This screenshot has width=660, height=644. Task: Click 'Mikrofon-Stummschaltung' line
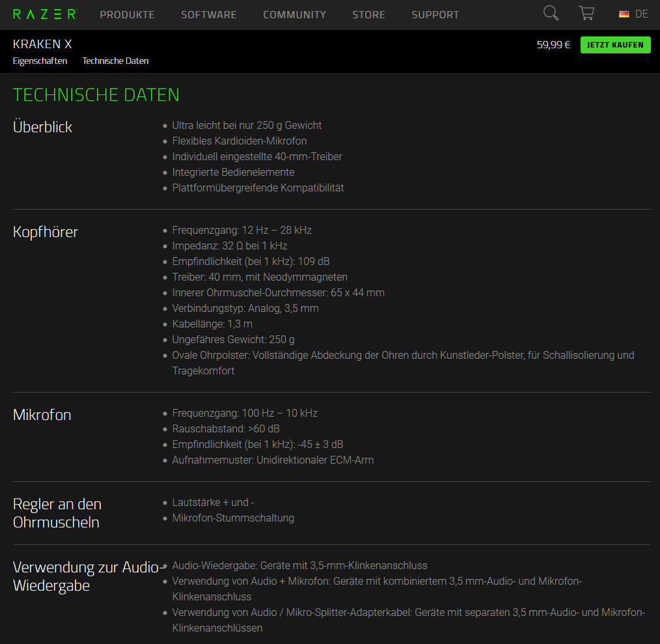coord(233,518)
